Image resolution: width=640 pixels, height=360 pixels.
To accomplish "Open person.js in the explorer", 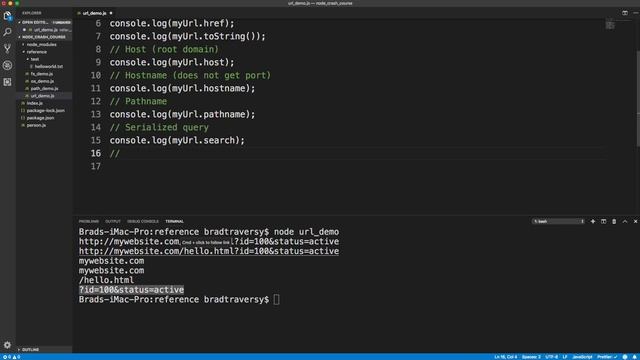I will pos(36,125).
